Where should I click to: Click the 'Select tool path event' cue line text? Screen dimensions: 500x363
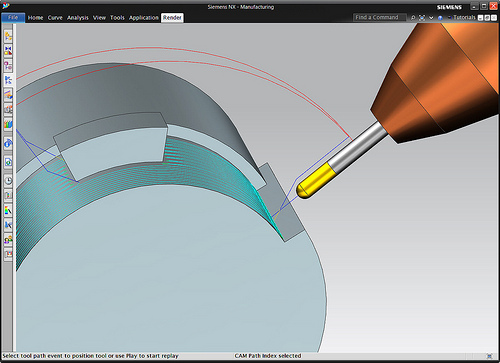[x=90, y=356]
